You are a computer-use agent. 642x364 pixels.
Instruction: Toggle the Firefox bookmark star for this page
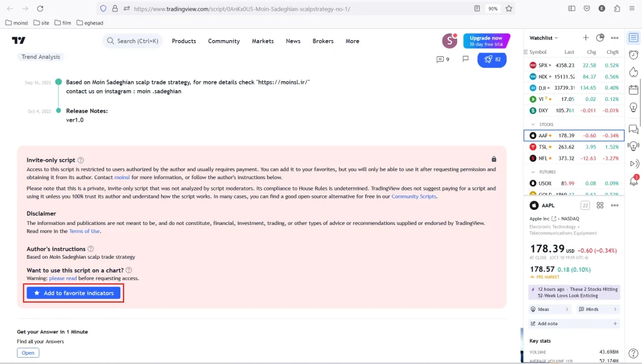point(509,9)
